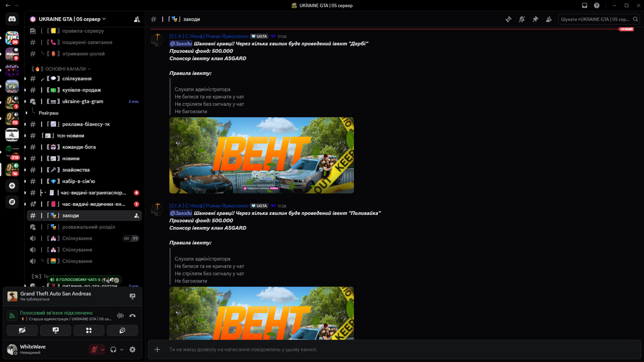Toggle deafen headphones button
The image size is (644, 362).
pos(114,349)
